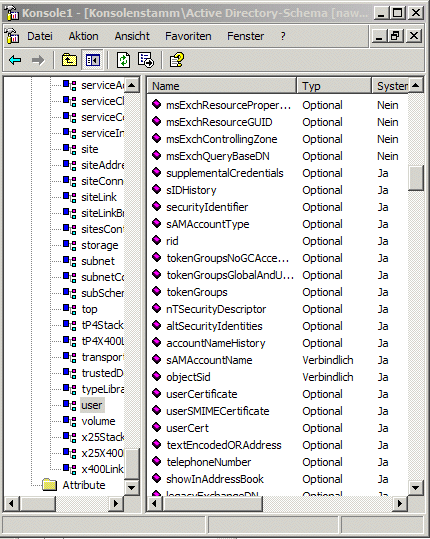The height and width of the screenshot is (539, 430).
Task: Select the sAMAccountType attribute
Action: pos(208,224)
